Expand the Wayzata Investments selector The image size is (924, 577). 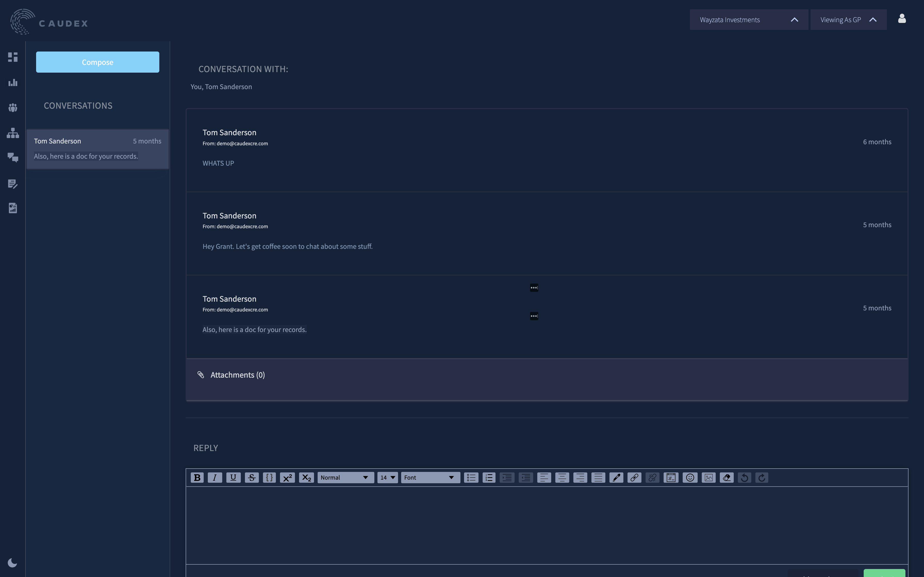point(748,20)
